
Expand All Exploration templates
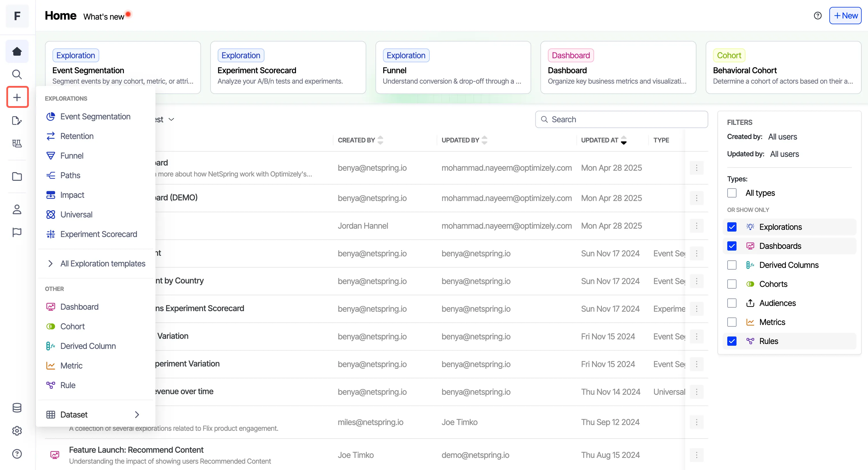coord(95,264)
